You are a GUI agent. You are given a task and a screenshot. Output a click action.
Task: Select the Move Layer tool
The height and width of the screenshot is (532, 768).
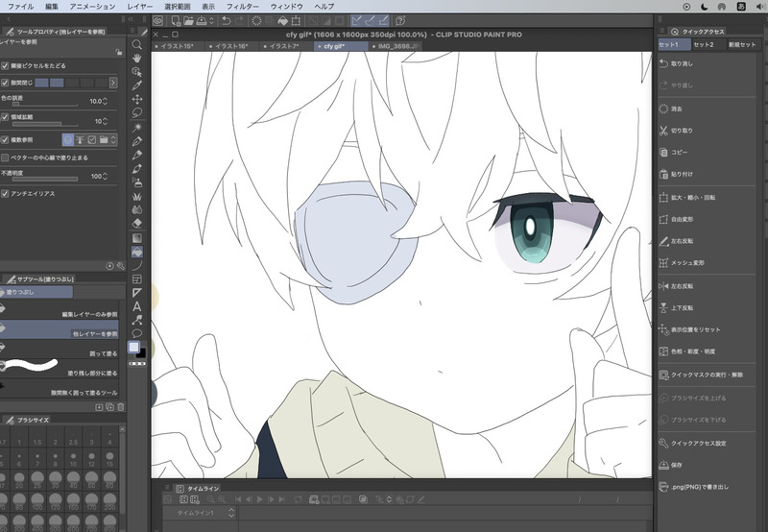click(x=137, y=100)
